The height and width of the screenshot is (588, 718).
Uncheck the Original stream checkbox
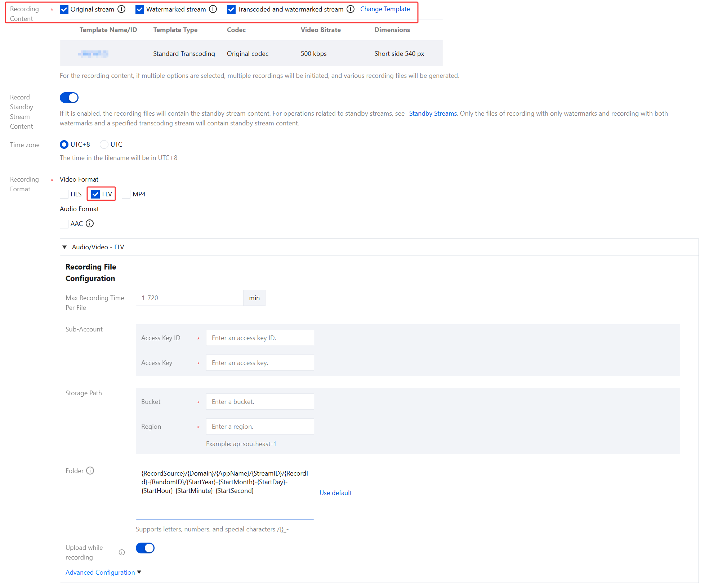point(64,9)
